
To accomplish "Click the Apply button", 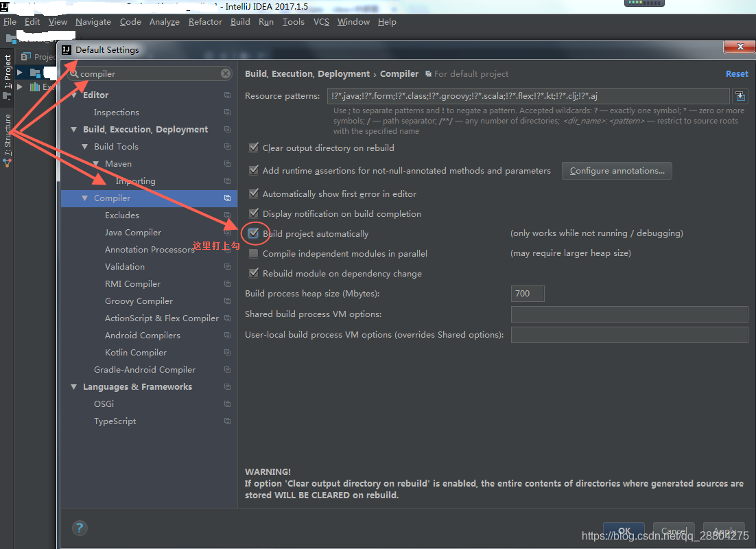I will (724, 531).
